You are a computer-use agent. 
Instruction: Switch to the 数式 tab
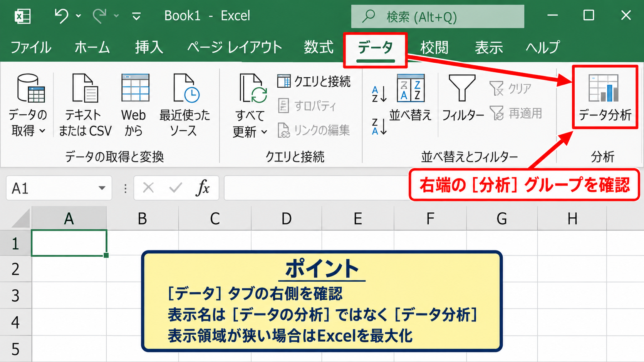(x=319, y=47)
